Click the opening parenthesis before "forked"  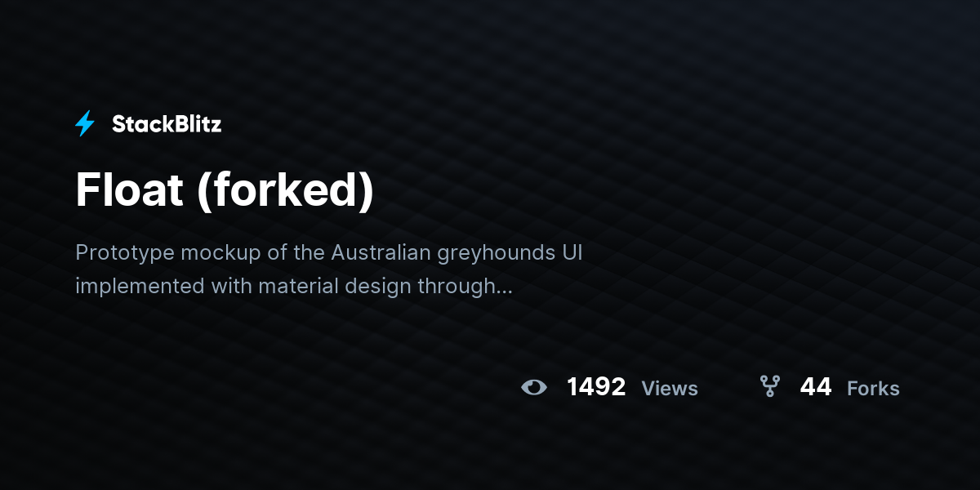click(x=203, y=192)
